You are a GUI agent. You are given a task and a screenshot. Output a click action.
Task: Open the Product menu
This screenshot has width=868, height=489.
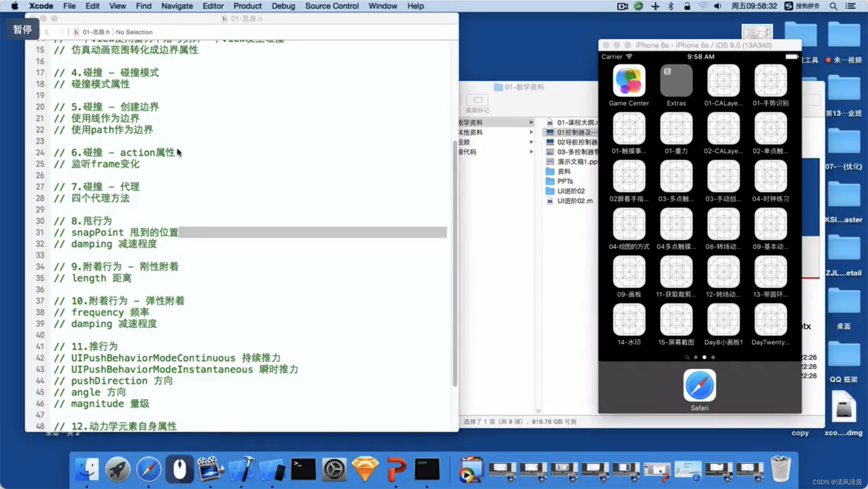click(x=247, y=6)
